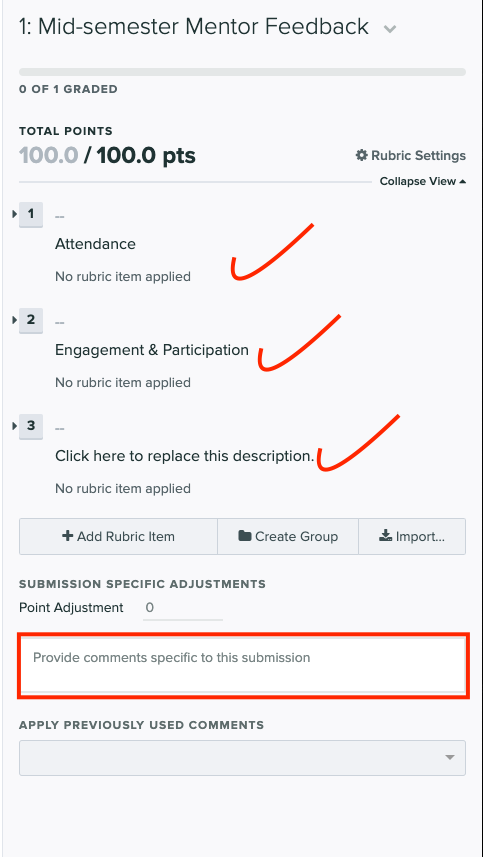
Task: Click the folder icon on Create Group
Action: click(x=245, y=536)
